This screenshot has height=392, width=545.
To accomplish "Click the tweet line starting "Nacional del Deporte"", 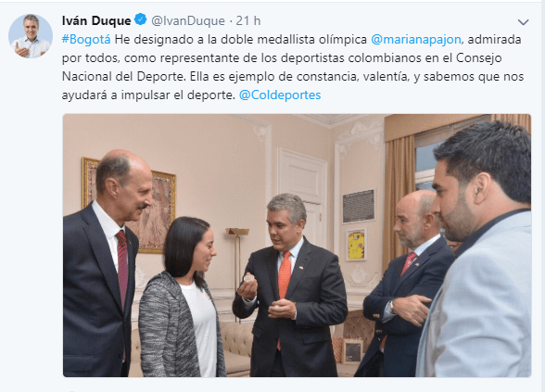I will tap(293, 76).
